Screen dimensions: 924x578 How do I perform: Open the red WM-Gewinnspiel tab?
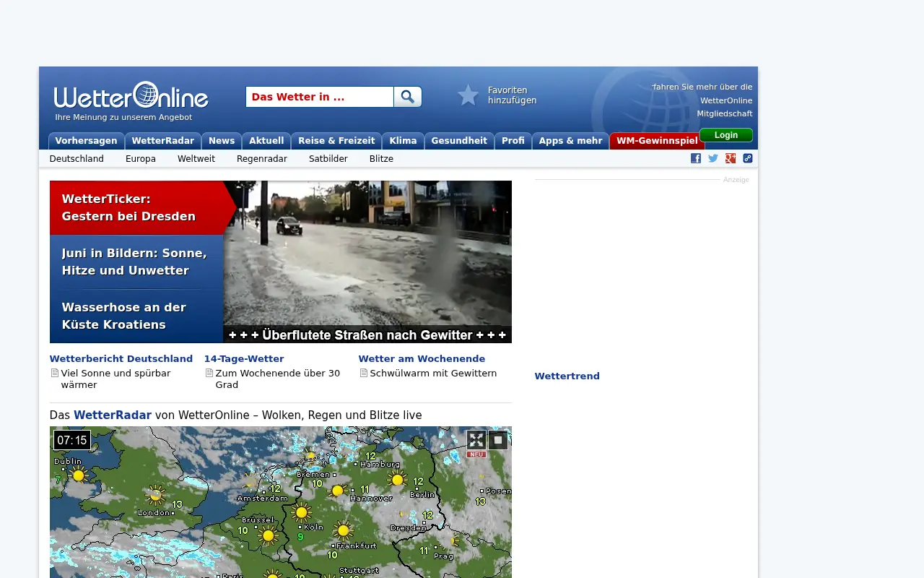click(657, 141)
